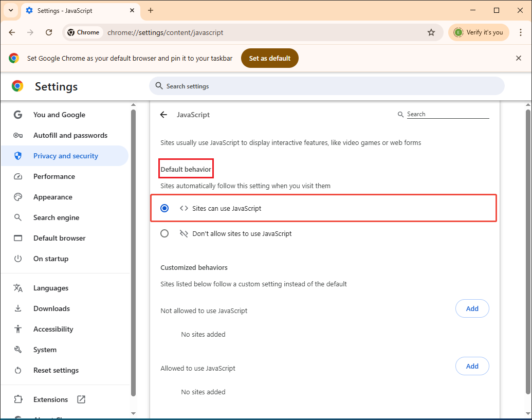
Task: Open the Privacy and security section
Action: tap(65, 155)
